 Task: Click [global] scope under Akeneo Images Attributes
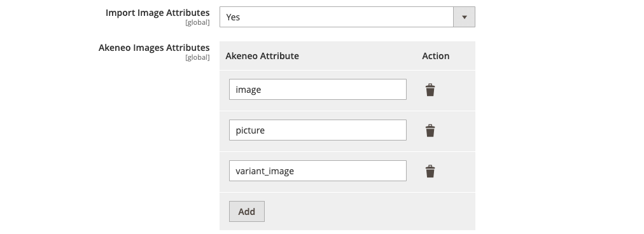(x=197, y=57)
